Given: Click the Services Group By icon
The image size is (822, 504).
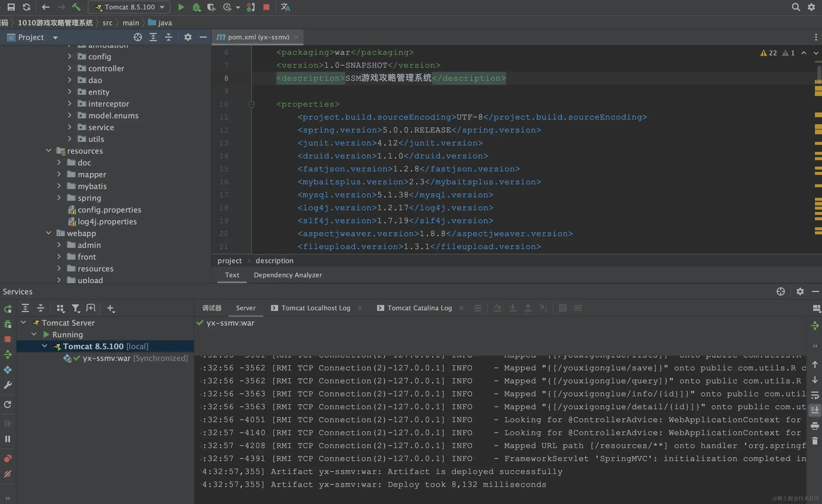Looking at the screenshot, I should point(60,308).
